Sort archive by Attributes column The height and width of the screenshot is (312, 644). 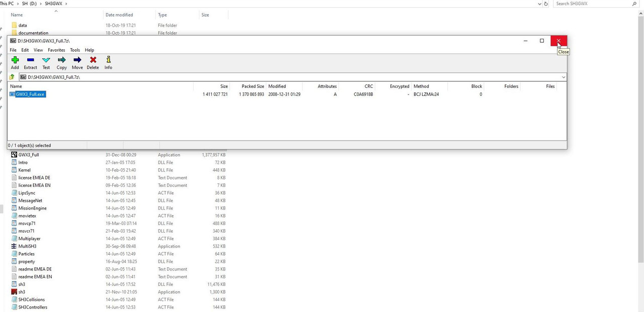(x=320, y=86)
